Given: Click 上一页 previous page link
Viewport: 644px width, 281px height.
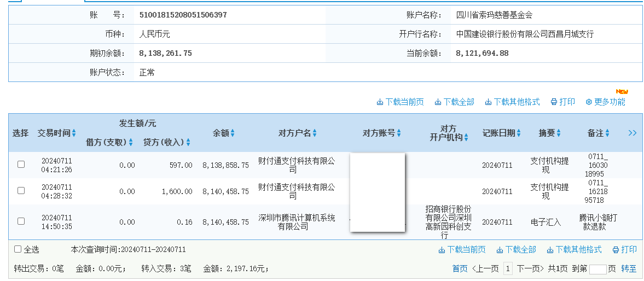Looking at the screenshot, I should tap(485, 268).
